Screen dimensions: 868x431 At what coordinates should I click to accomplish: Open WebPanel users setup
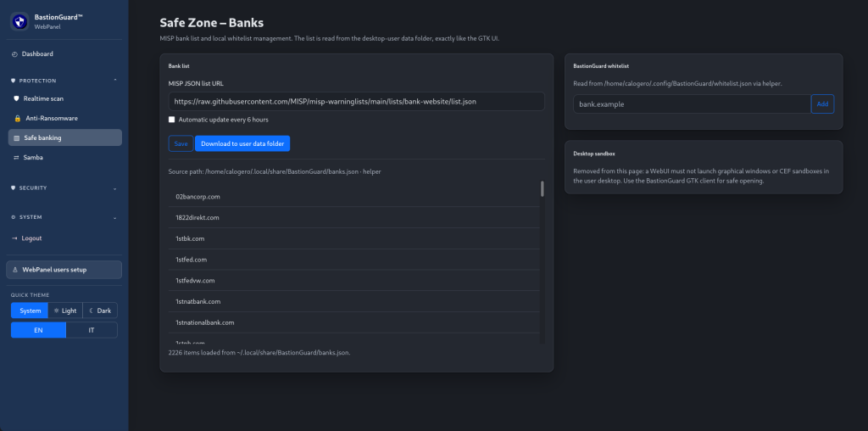click(x=64, y=270)
